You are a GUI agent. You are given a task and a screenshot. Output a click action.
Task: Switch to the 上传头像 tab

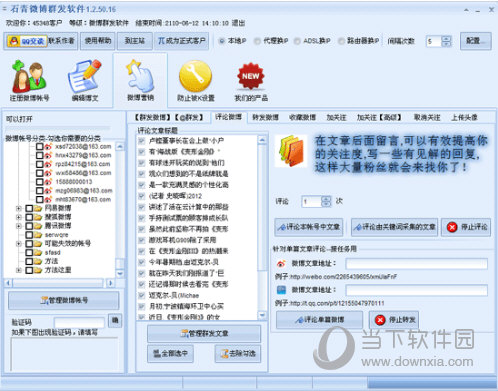[464, 117]
